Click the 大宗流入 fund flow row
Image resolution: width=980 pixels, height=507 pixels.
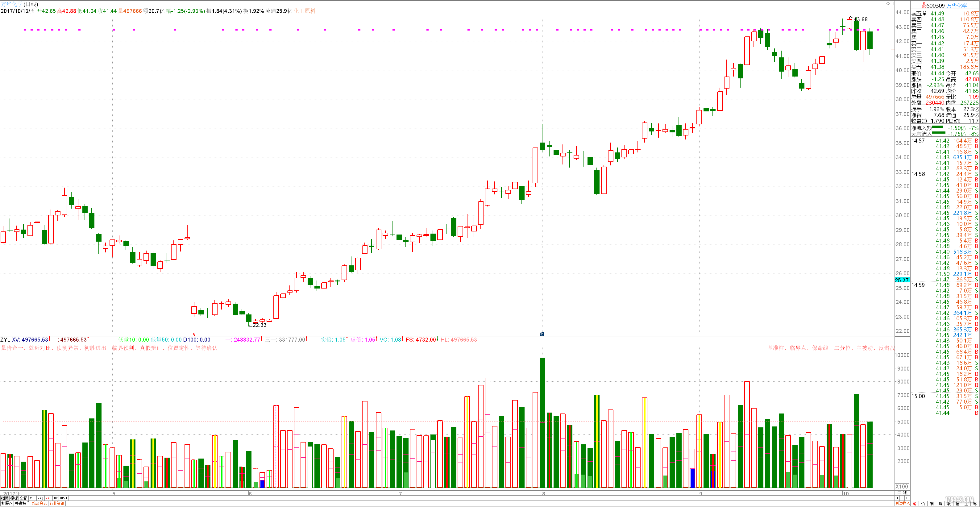[945, 134]
